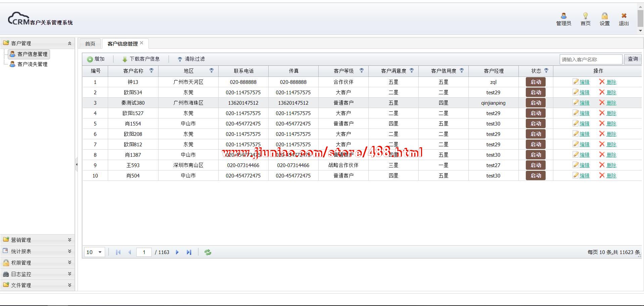Switch to the 首页 tab
Screen dimensions: 644x306
[90, 44]
